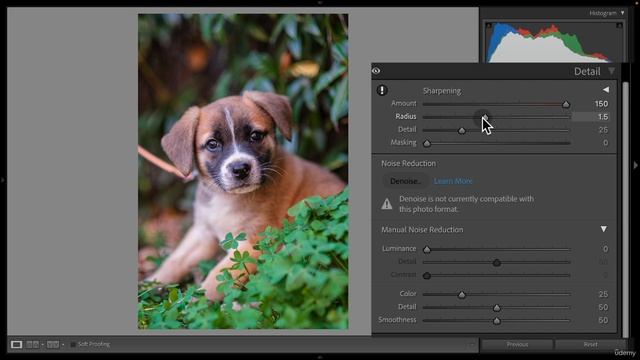This screenshot has width=640, height=360.
Task: Click the Color noise slider handle
Action: [x=462, y=295]
